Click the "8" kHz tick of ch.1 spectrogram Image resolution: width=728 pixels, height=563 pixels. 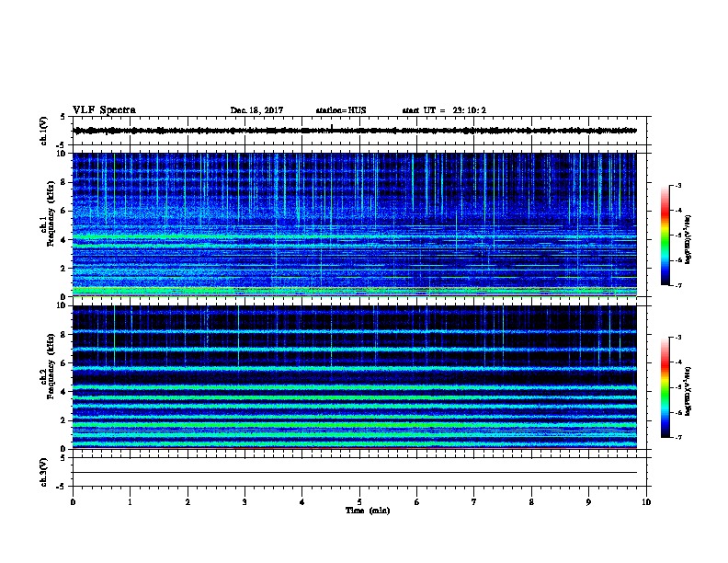(63, 182)
